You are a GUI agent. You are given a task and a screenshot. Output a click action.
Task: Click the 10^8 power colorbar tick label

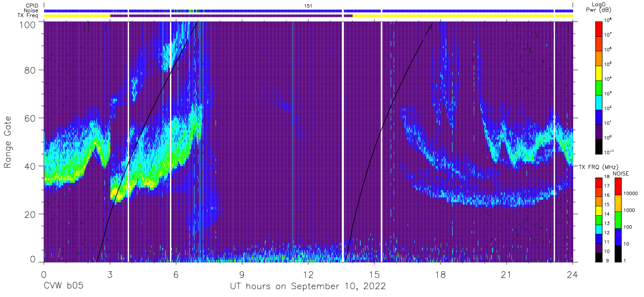608,19
